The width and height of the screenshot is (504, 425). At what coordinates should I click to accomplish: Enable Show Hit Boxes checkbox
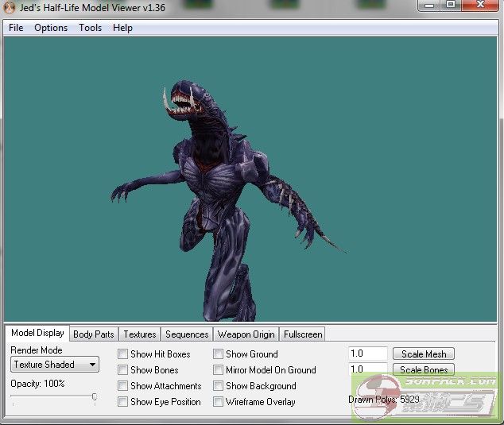pyautogui.click(x=123, y=354)
